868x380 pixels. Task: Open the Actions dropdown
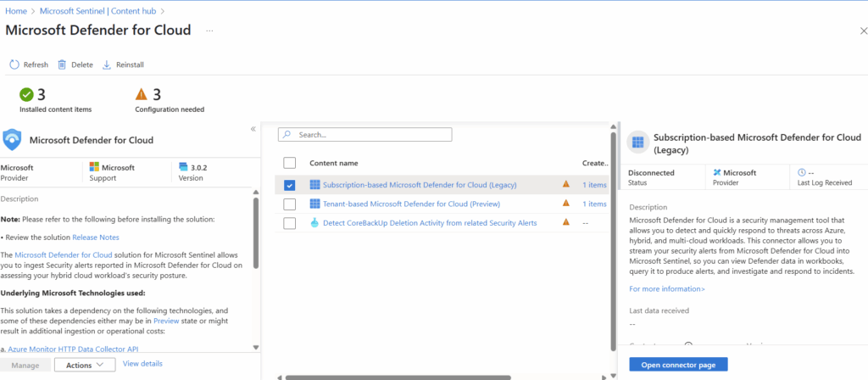click(85, 365)
